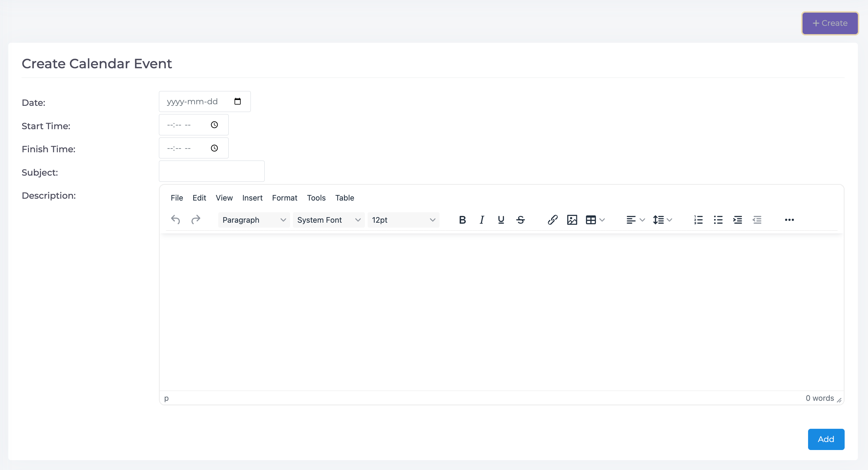Insert a numbered list

tap(699, 220)
